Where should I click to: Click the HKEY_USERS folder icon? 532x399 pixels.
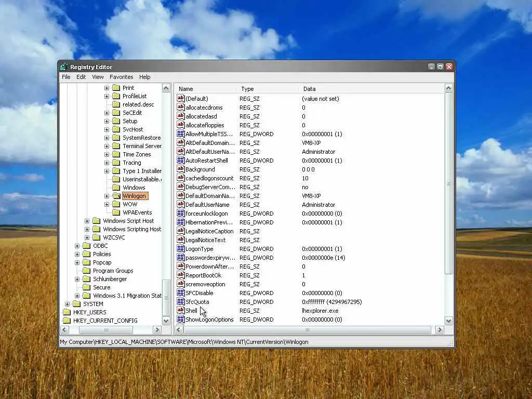pyautogui.click(x=67, y=312)
